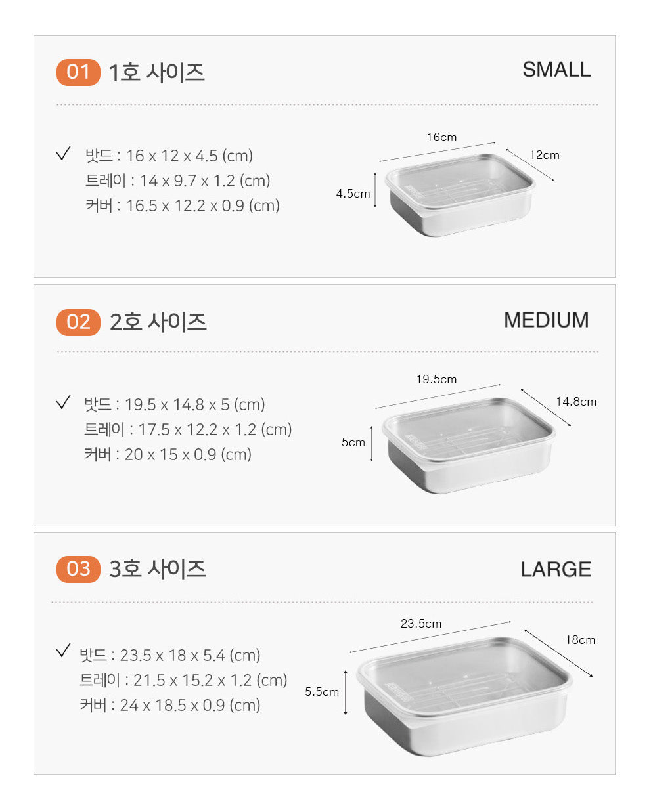Click the 3호 사이즈 heading
The width and height of the screenshot is (651, 812).
(158, 568)
